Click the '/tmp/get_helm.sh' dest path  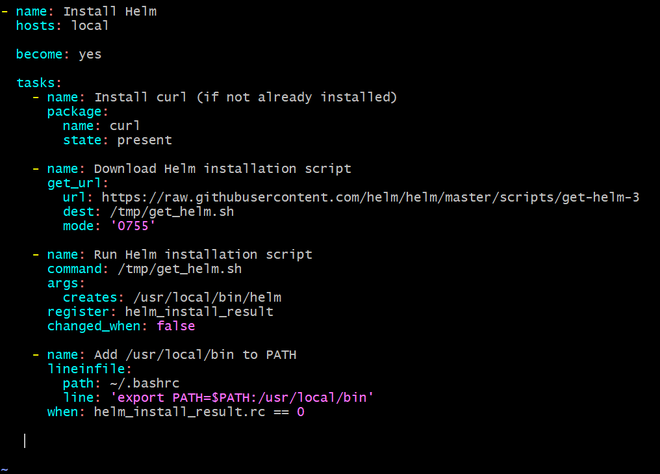point(172,212)
